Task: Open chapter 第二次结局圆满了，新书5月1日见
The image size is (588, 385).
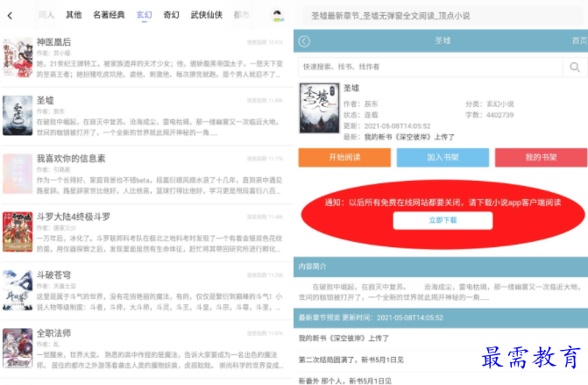Action: click(x=351, y=360)
